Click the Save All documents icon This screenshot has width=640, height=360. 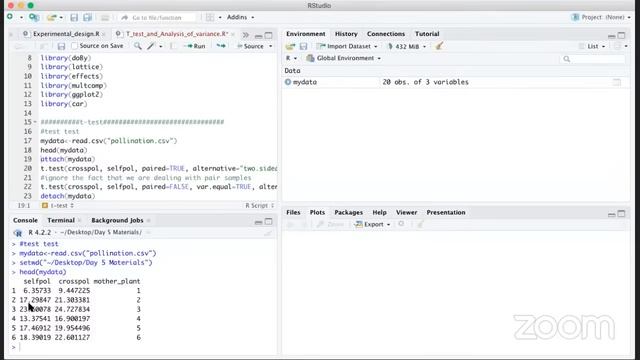click(87, 18)
